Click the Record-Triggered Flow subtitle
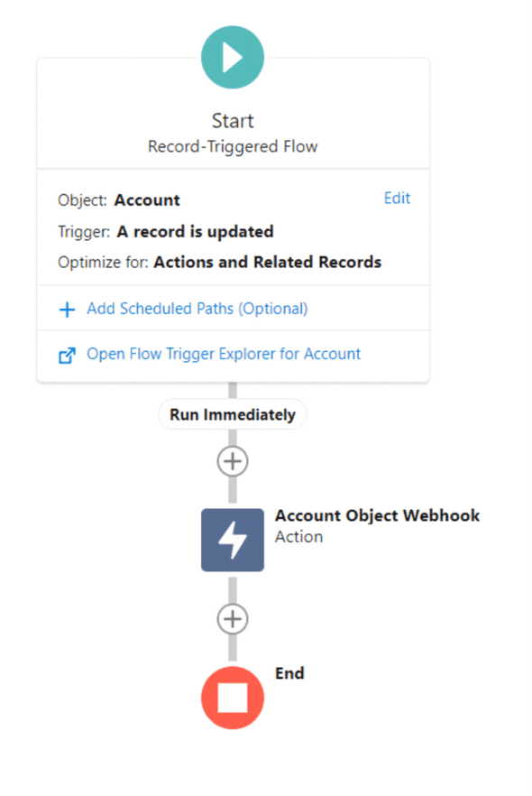Image resolution: width=532 pixels, height=796 pixels. 233,147
